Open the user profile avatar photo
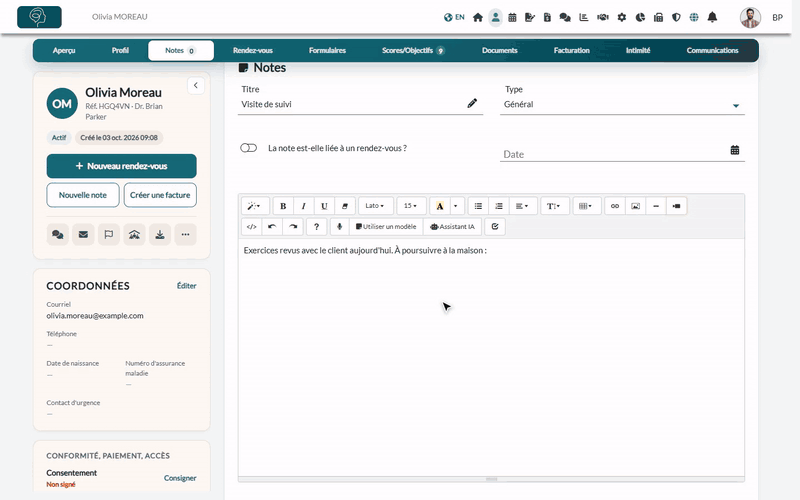The width and height of the screenshot is (800, 500). (x=751, y=17)
